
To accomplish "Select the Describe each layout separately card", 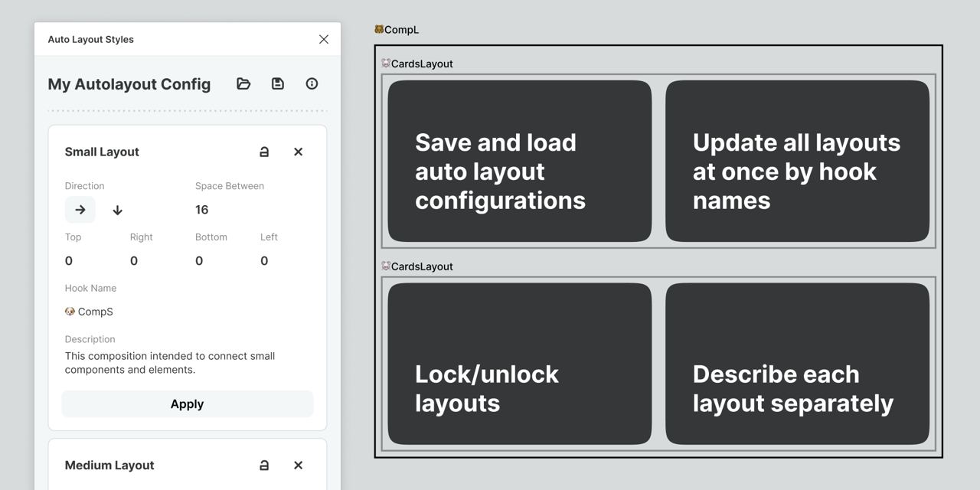I will [797, 364].
